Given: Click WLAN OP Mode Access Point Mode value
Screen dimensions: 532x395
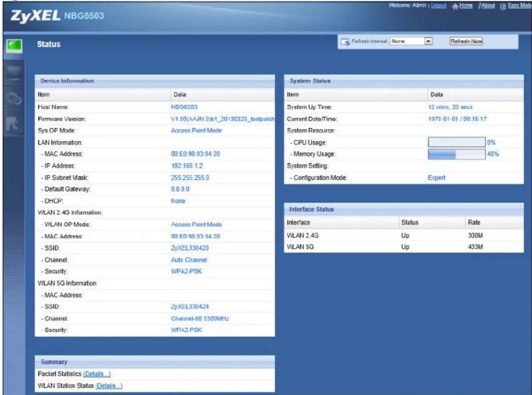Looking at the screenshot, I should pos(197,224).
